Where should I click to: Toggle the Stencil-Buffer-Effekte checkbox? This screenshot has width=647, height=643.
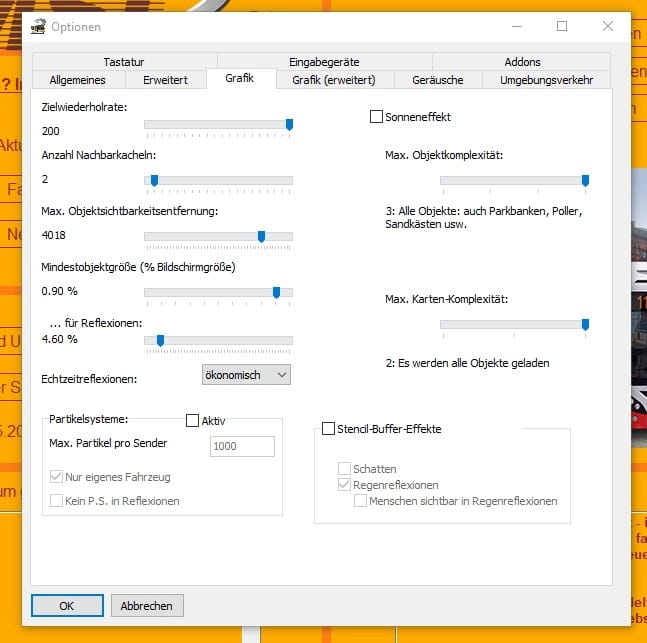click(328, 429)
